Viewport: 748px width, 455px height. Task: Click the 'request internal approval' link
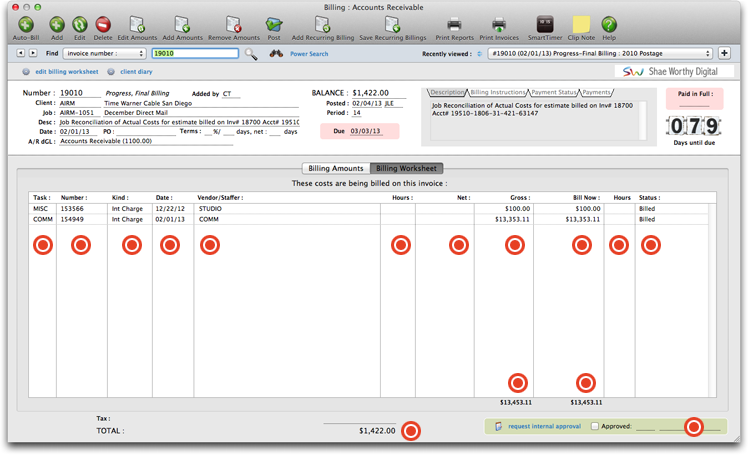click(542, 426)
